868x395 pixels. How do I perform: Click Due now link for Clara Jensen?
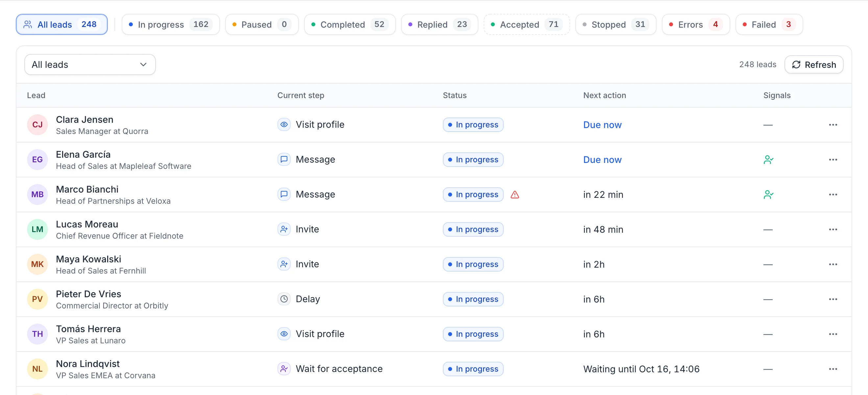[602, 125]
